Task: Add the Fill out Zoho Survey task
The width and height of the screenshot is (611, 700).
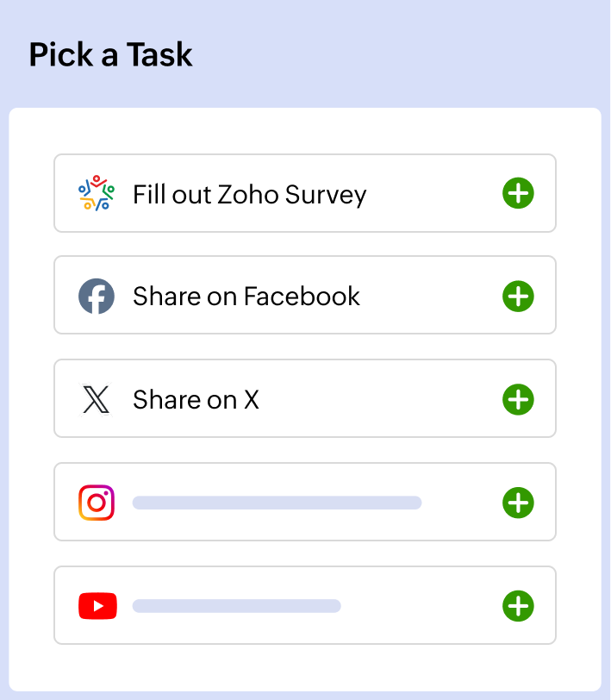Action: (x=518, y=193)
